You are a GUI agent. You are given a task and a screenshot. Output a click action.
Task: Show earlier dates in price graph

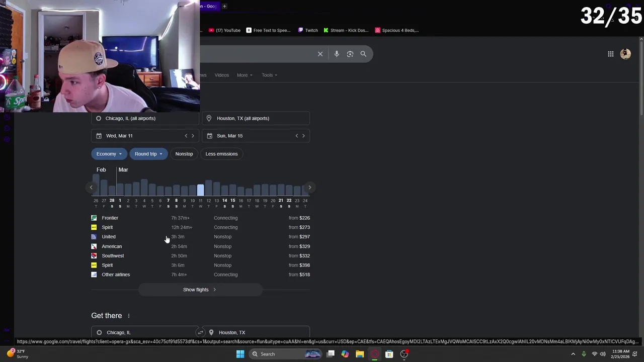pyautogui.click(x=91, y=188)
